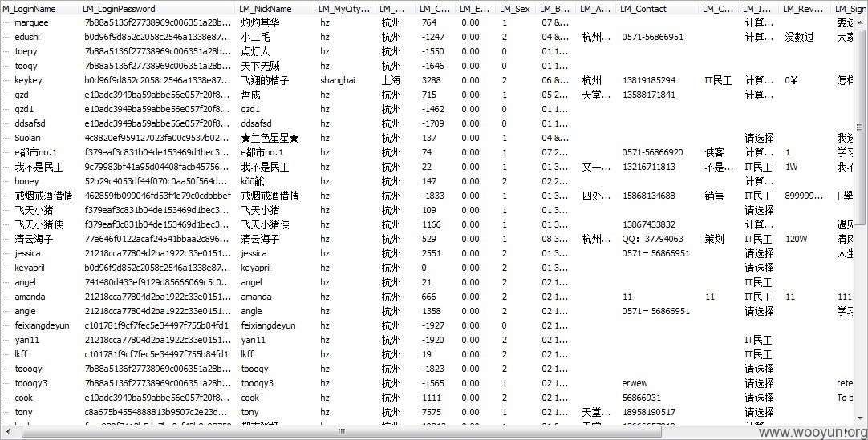
Task: Click nickname 灼灼其华
Action: [x=260, y=22]
